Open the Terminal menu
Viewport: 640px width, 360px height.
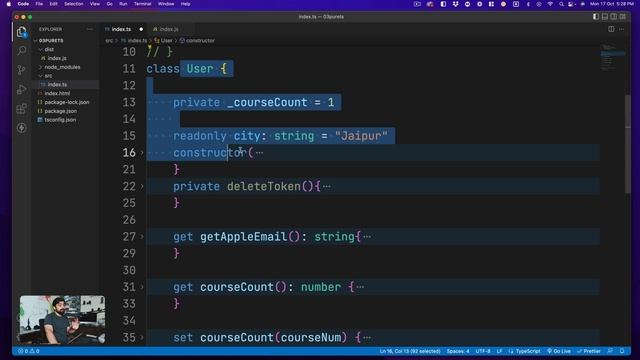142,4
